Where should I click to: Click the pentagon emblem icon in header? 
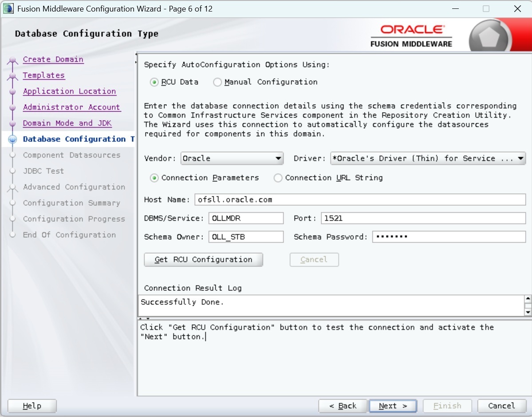489,37
